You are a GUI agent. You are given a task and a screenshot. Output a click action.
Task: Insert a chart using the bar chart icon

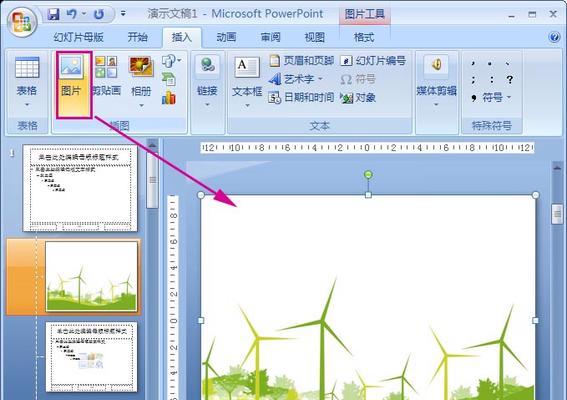[x=169, y=98]
